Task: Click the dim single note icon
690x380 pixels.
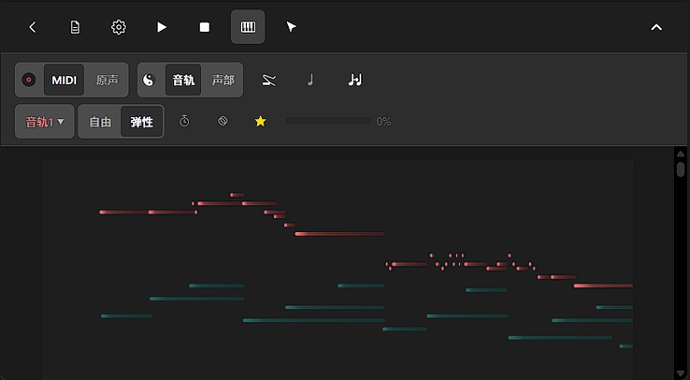Action: pos(310,80)
